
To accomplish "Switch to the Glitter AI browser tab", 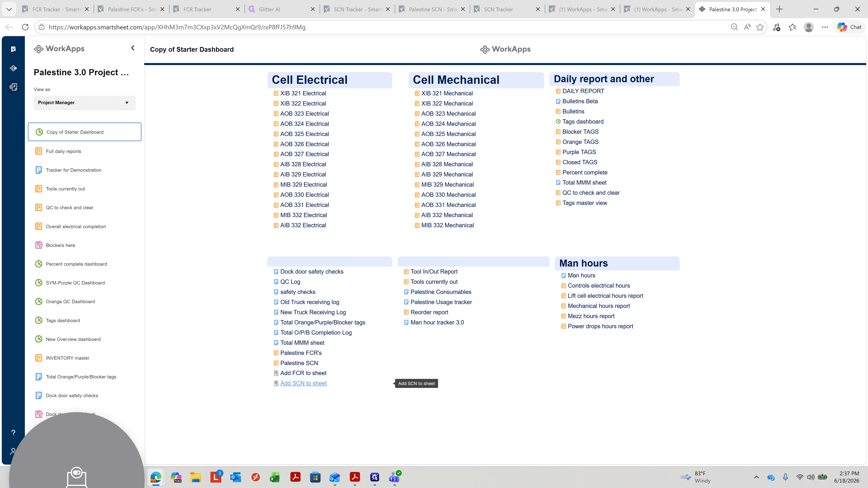I will [x=282, y=9].
